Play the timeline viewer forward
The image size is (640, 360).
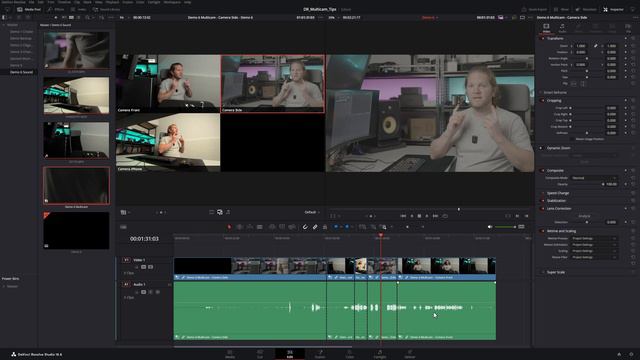click(427, 216)
